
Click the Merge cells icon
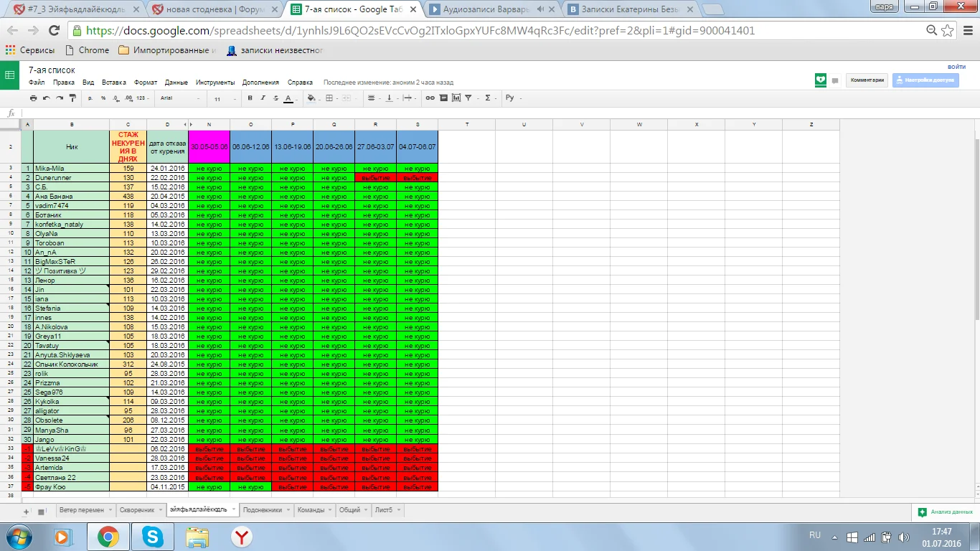(x=348, y=98)
